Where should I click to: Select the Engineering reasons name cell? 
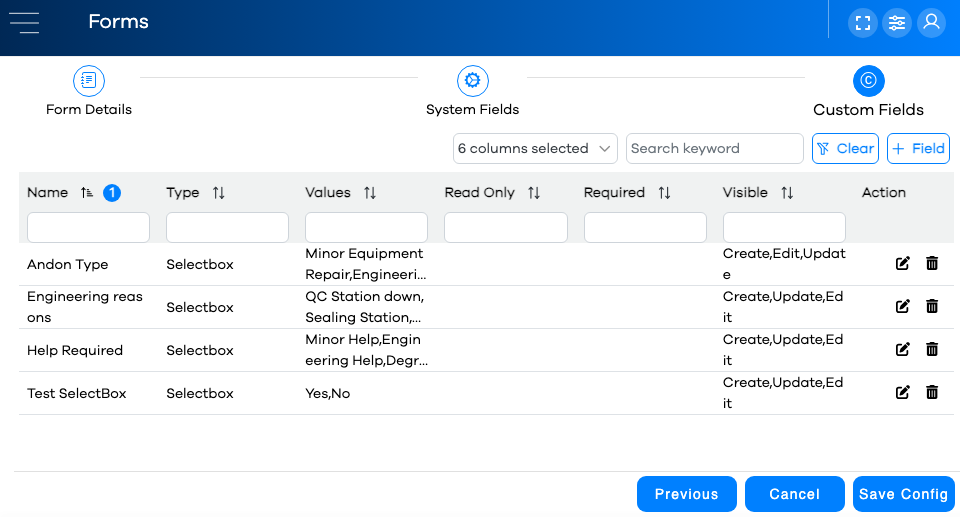click(84, 307)
